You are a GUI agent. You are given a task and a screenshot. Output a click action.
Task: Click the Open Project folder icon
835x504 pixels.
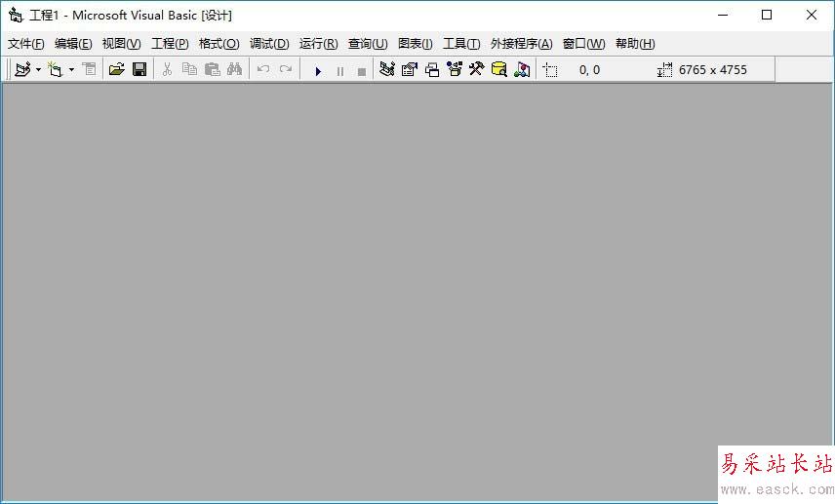point(117,69)
